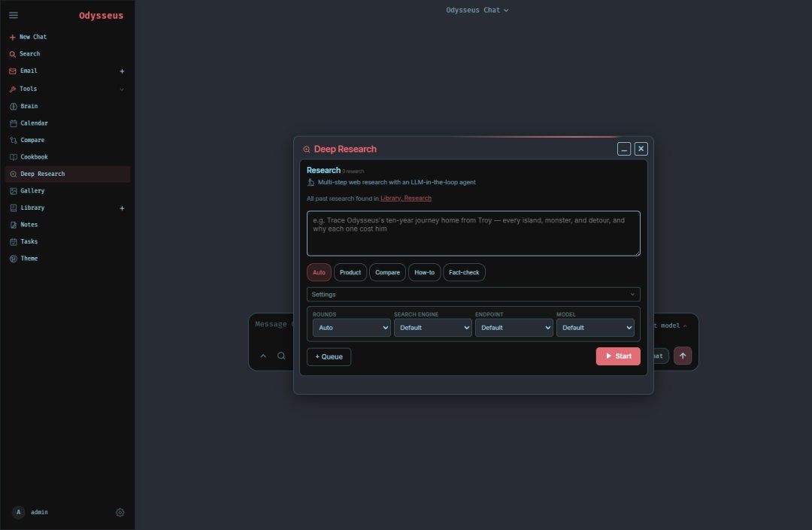Start the deep research
812x530 pixels.
pyautogui.click(x=618, y=356)
